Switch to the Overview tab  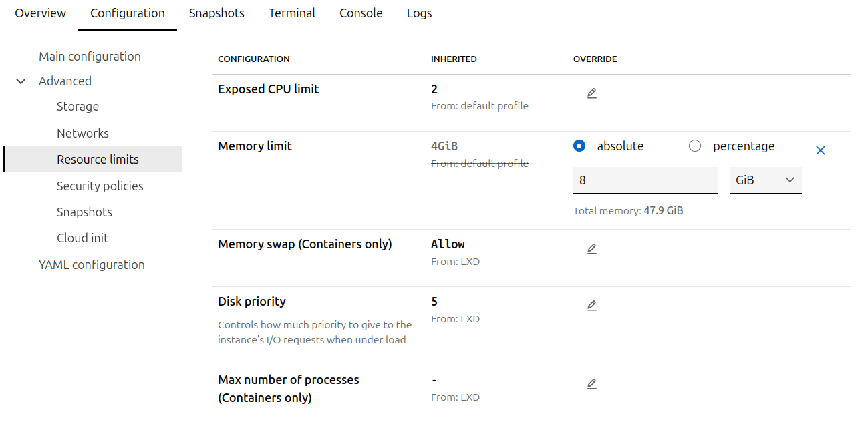(x=41, y=13)
